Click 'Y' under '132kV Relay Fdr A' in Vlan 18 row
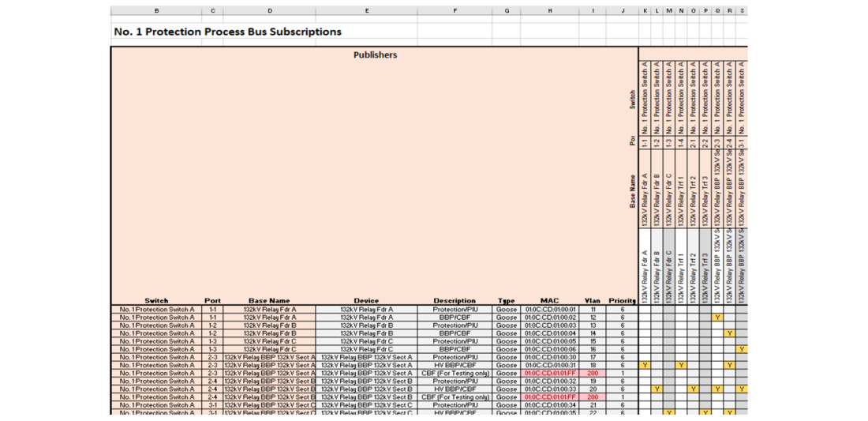Image resolution: width=868 pixels, height=421 pixels. 645,365
